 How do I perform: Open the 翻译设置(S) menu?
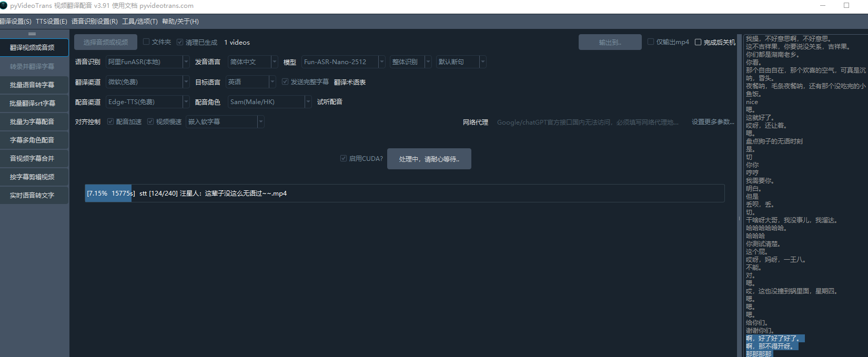pyautogui.click(x=15, y=22)
